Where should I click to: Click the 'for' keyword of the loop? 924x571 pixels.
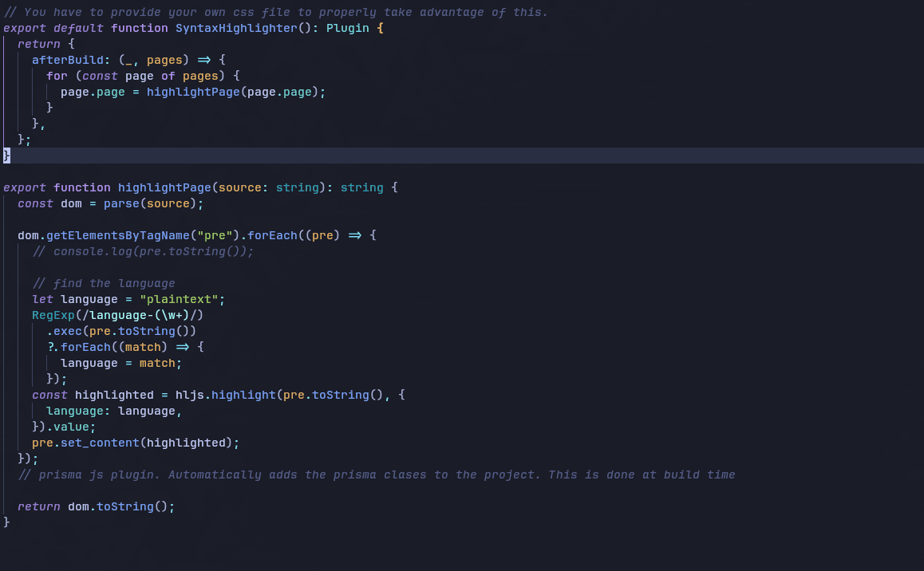click(57, 76)
